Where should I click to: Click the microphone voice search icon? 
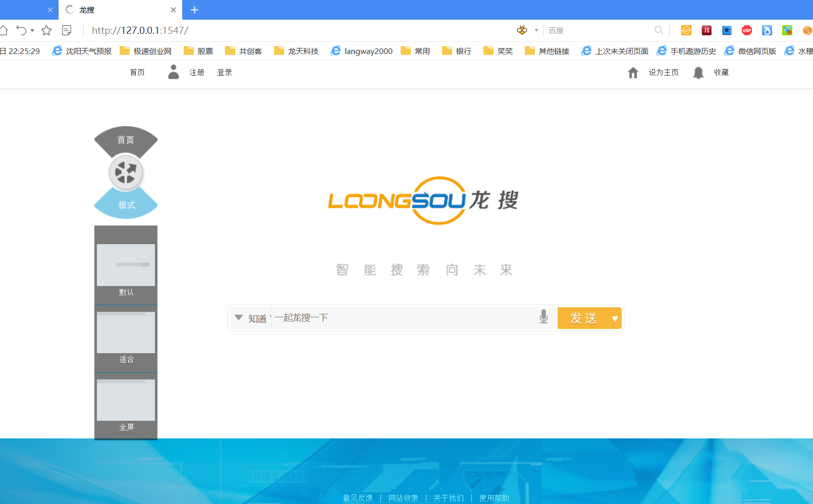tap(544, 317)
